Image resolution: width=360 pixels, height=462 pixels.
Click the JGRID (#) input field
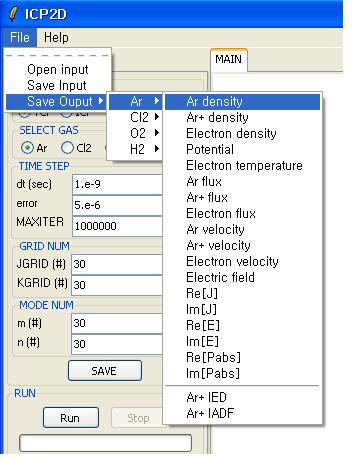pyautogui.click(x=117, y=264)
